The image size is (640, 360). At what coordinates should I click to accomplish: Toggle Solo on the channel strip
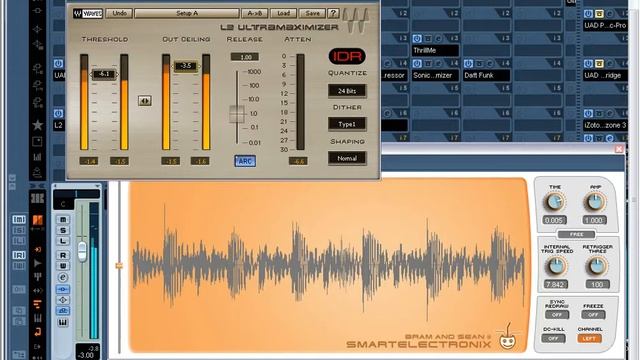62,230
